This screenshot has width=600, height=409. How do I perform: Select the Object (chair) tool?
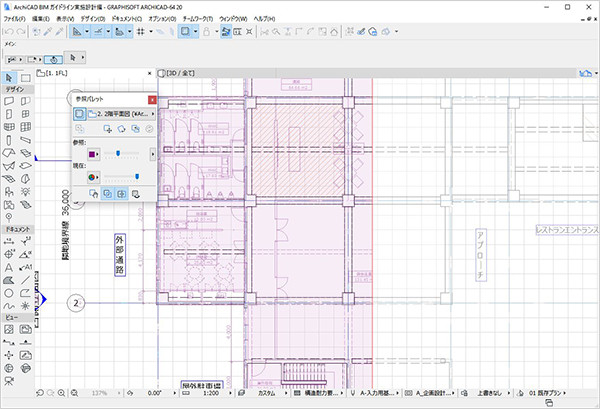point(9,192)
